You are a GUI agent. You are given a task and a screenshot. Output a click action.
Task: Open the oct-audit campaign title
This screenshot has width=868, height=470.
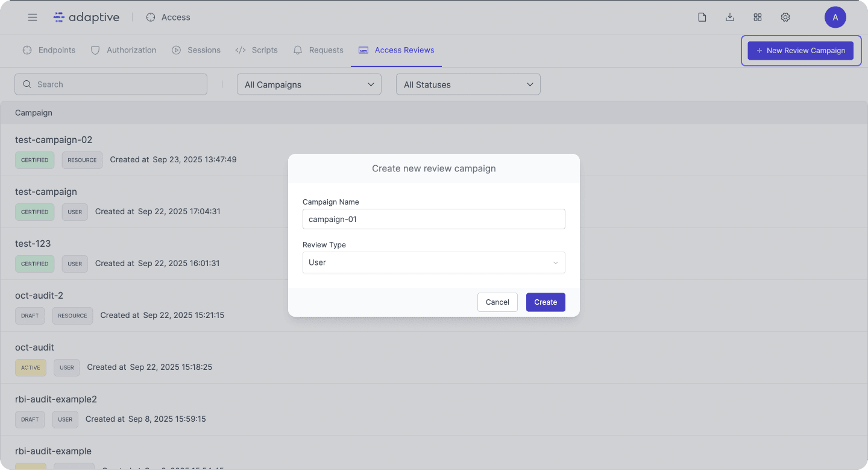point(34,348)
